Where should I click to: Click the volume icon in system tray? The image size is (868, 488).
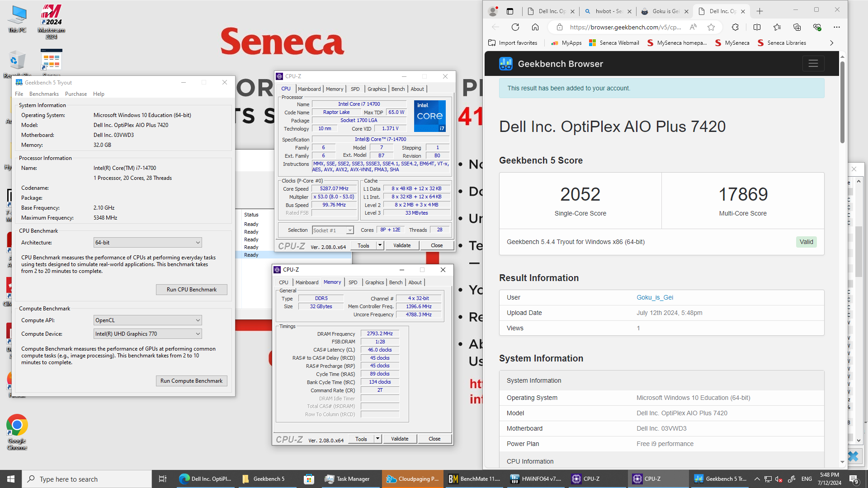pos(778,479)
